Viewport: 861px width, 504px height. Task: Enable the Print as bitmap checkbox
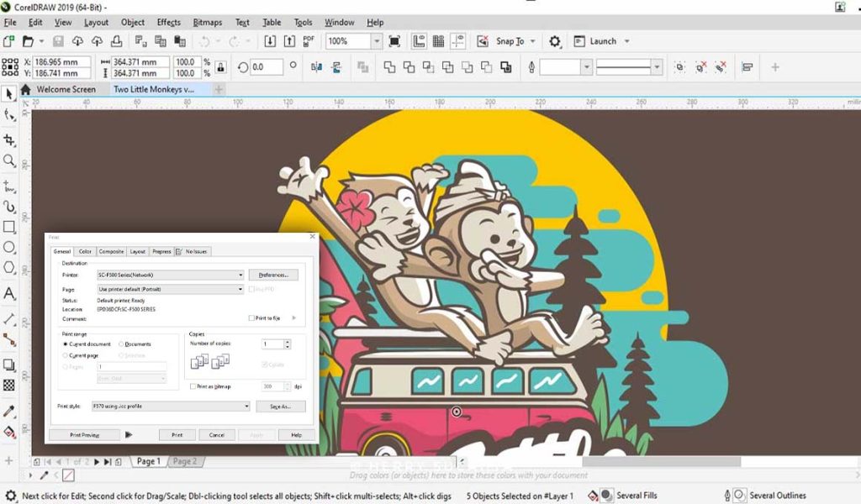click(193, 386)
